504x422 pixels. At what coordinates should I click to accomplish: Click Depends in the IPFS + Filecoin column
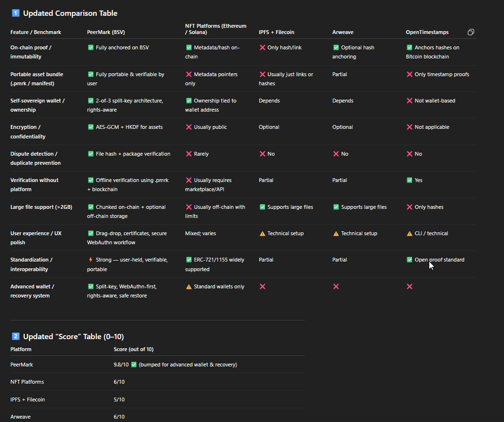[269, 101]
